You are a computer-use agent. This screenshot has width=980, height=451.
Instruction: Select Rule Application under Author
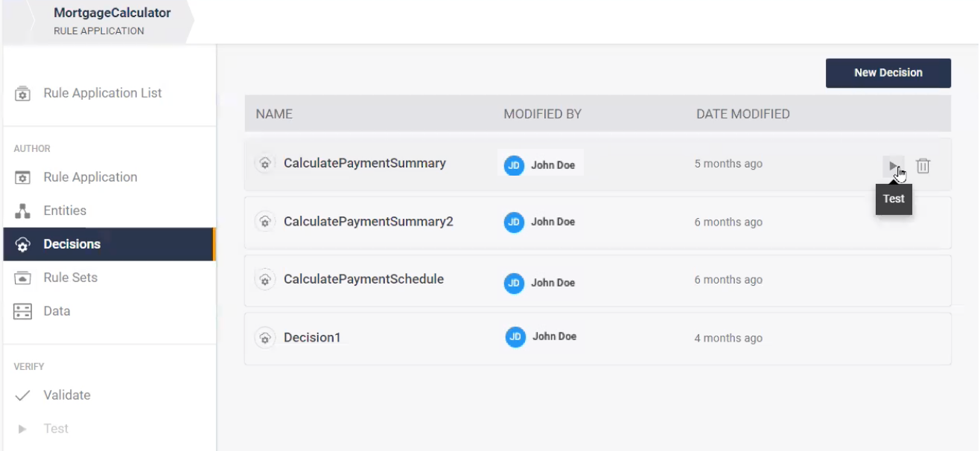(90, 176)
